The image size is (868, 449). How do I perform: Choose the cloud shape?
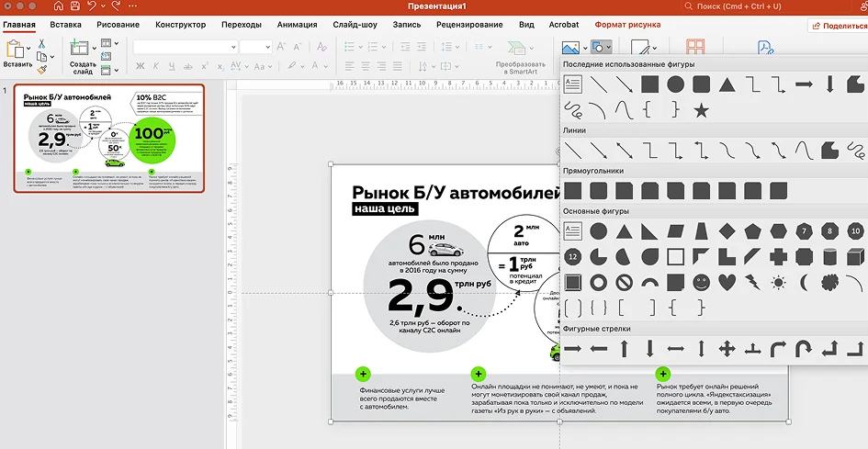pos(830,282)
